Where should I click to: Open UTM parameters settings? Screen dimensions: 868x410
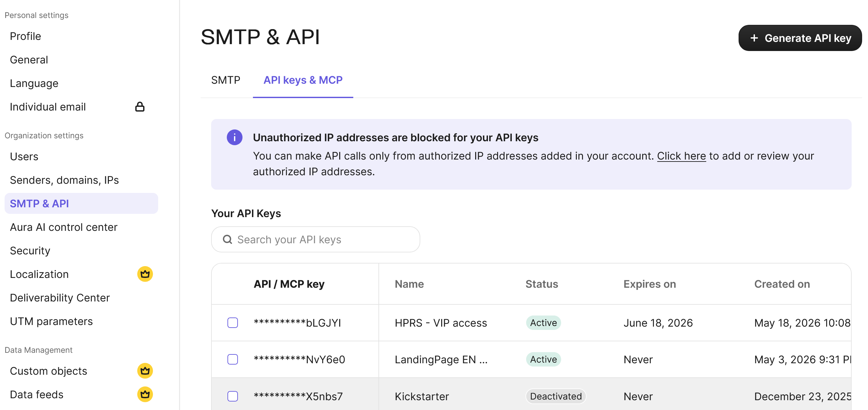(51, 321)
